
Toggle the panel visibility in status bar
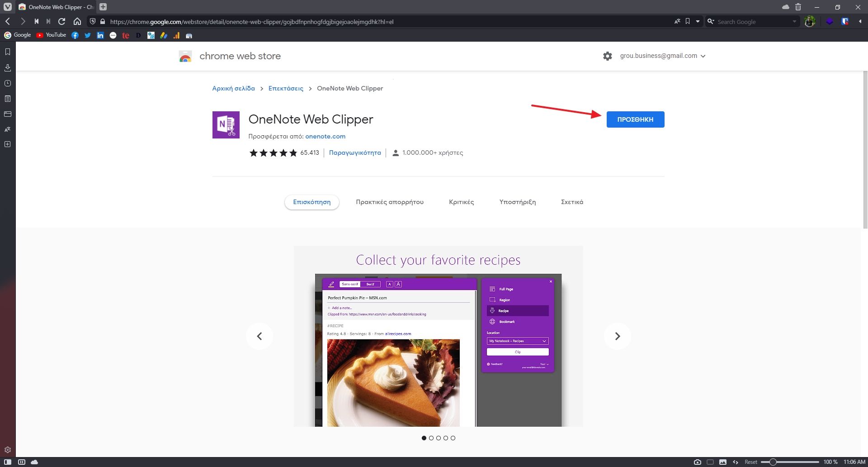8,462
